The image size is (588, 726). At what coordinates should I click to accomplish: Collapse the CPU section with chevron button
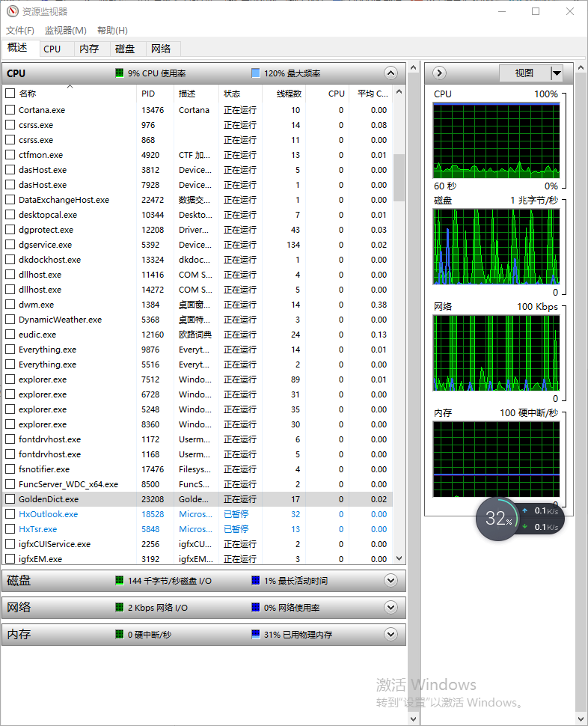(391, 73)
